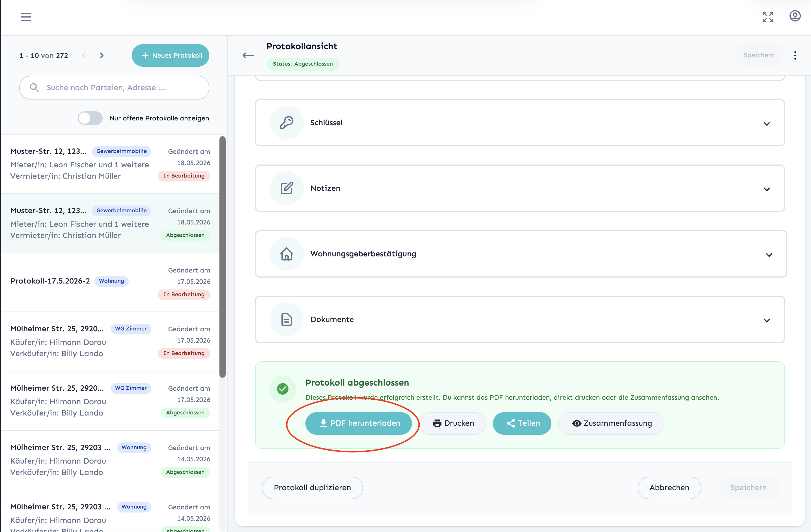Cancel with the Abbrechen button

point(669,488)
